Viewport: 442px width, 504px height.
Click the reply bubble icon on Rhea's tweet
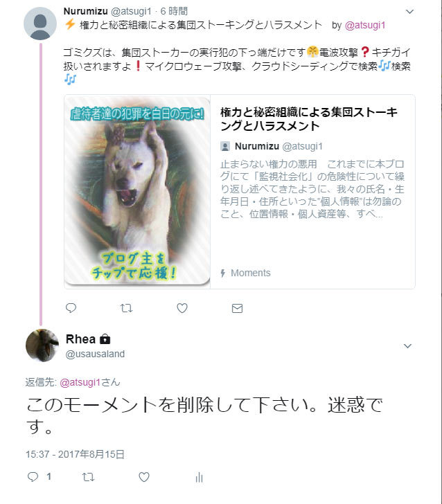[33, 477]
